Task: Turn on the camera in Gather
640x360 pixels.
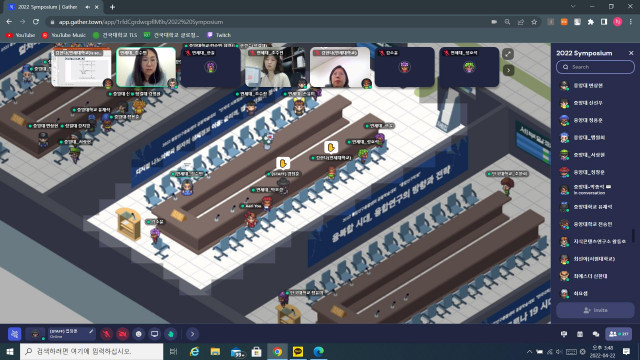Action: coord(122,334)
